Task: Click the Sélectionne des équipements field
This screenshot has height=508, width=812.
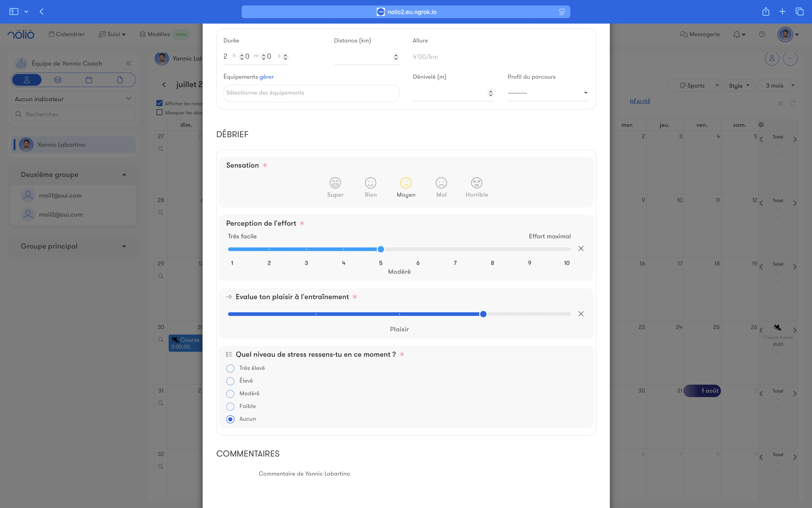Action: (311, 93)
